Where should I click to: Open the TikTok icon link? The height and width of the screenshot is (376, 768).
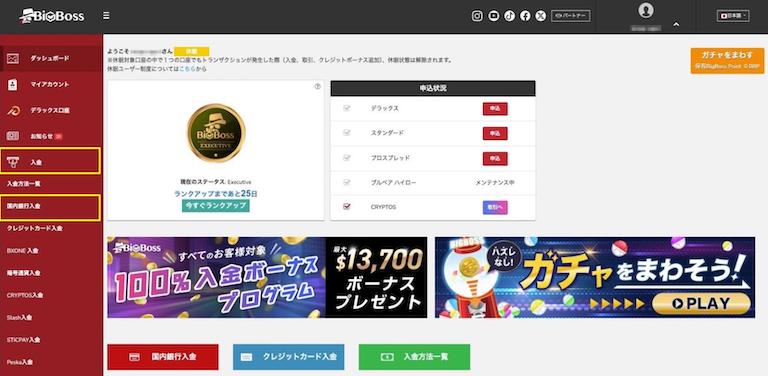coord(509,16)
